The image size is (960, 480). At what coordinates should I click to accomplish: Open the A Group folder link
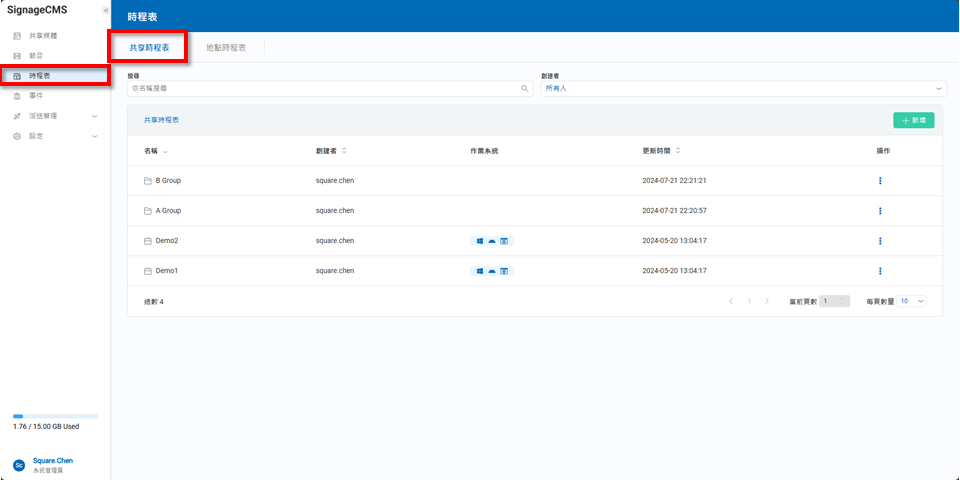click(x=168, y=211)
